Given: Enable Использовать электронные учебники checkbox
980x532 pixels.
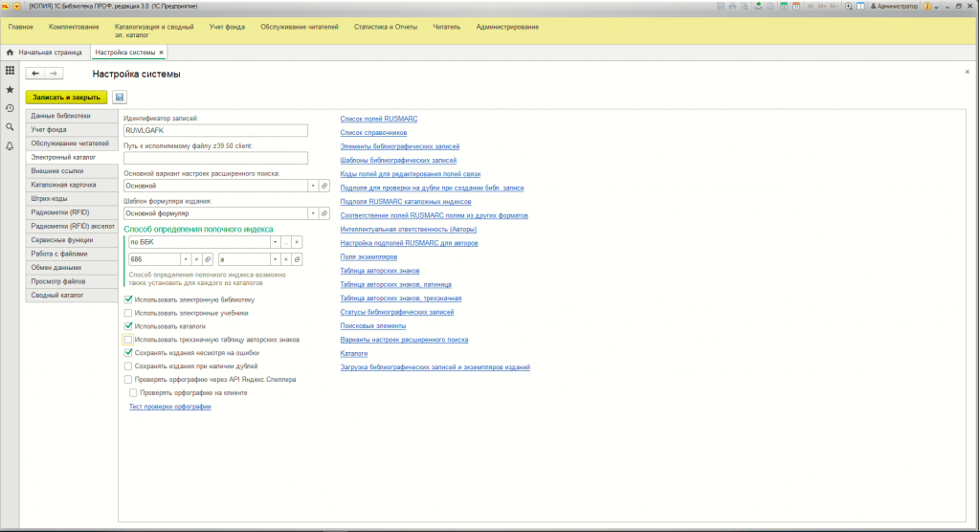Looking at the screenshot, I should click(x=128, y=313).
